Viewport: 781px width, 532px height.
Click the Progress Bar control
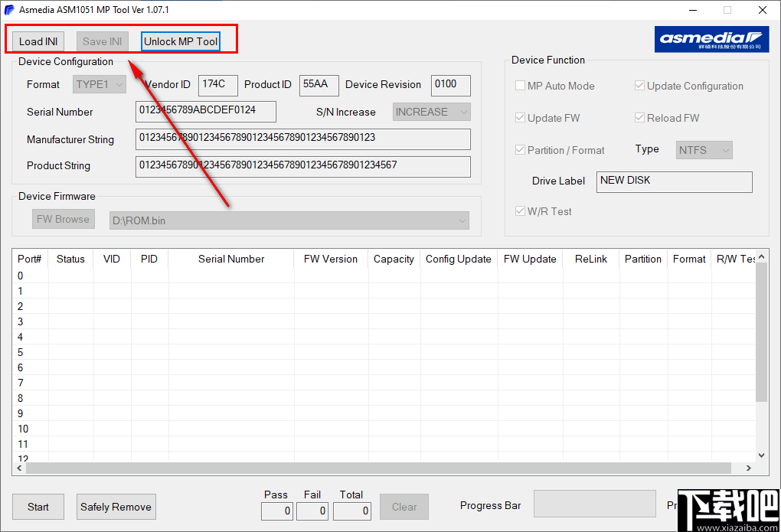[x=594, y=503]
